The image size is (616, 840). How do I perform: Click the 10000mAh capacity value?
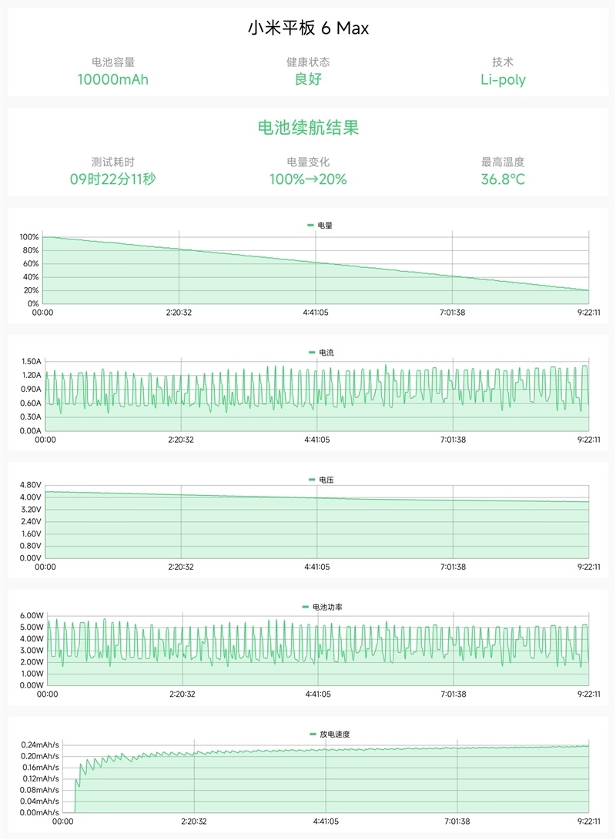click(x=113, y=79)
